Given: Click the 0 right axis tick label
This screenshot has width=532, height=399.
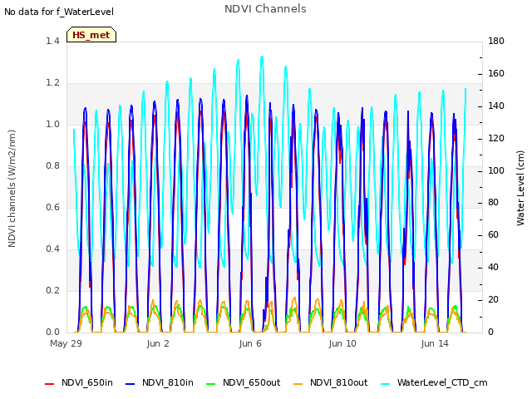Looking at the screenshot, I should (490, 332).
